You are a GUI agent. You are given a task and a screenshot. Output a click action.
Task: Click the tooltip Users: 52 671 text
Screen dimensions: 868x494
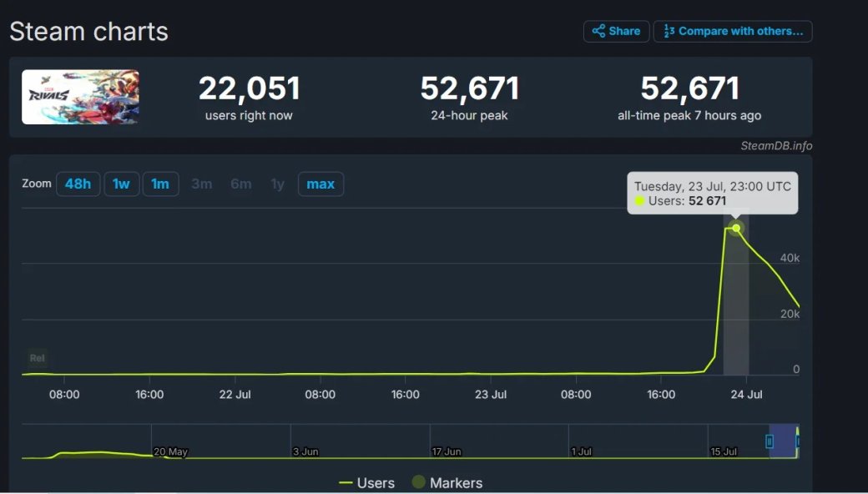687,201
